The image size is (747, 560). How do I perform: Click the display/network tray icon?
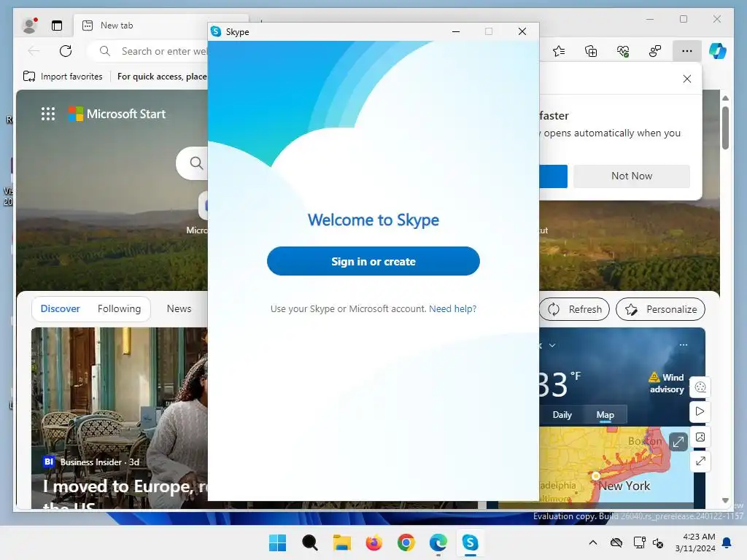click(x=639, y=542)
